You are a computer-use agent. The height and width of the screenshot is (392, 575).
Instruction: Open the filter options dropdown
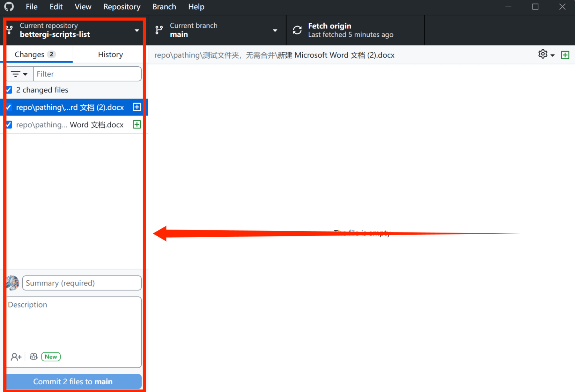(19, 74)
